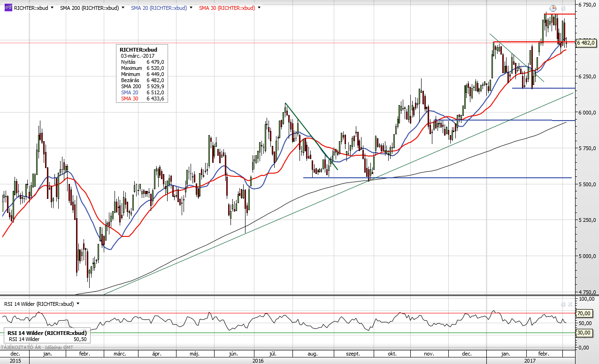Select the 30,00 RSI oversold level label
Image resolution: width=599 pixels, height=364 pixels.
point(584,333)
